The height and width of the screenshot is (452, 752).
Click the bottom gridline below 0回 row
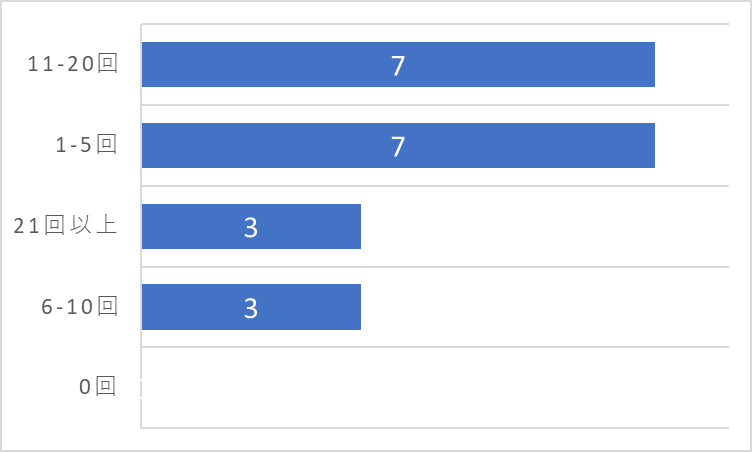coord(435,428)
